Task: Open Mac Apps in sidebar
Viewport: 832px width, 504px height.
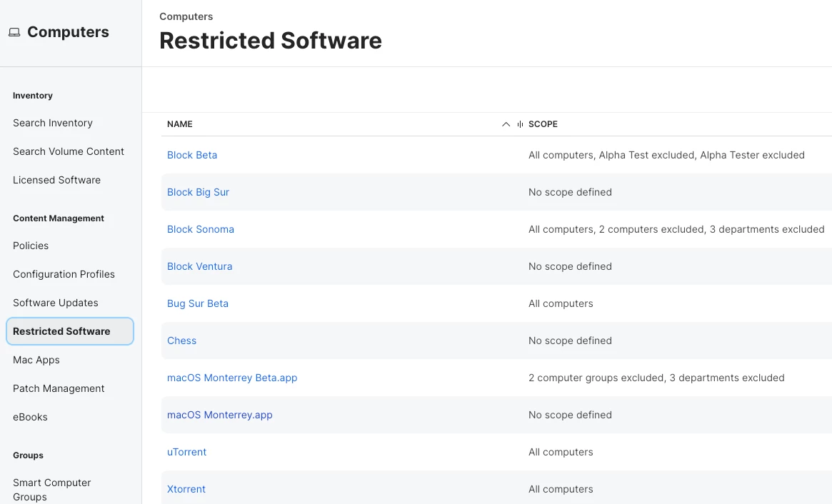Action: coord(36,361)
